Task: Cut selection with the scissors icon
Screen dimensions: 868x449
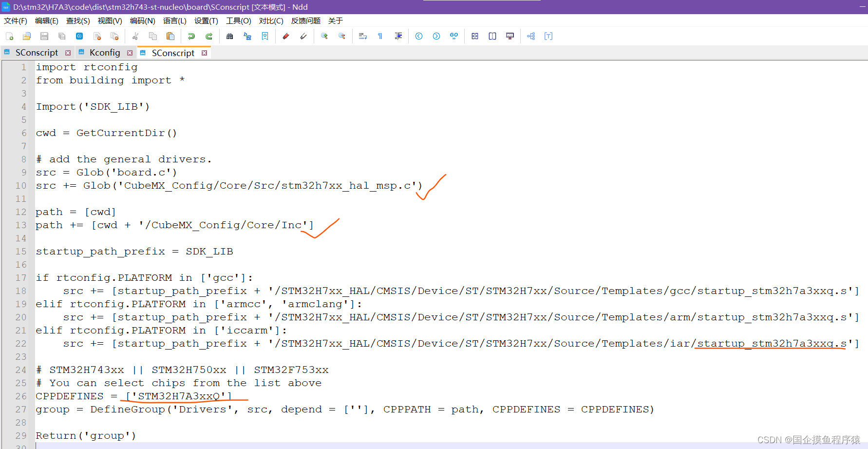Action: [135, 36]
